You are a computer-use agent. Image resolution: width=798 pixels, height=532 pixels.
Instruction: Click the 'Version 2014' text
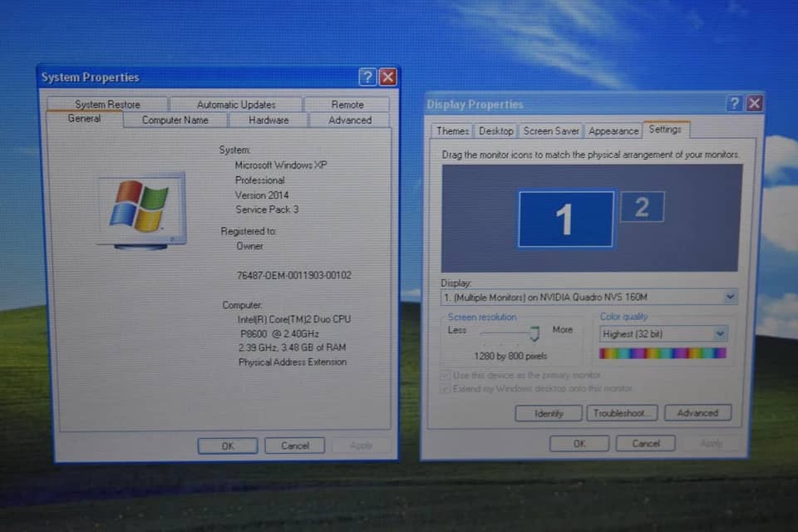262,195
